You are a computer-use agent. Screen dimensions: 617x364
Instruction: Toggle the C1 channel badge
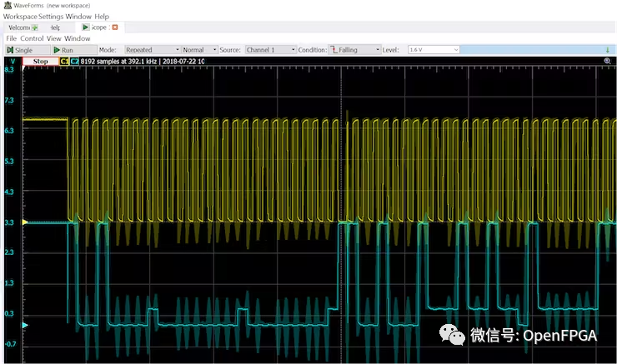click(64, 61)
